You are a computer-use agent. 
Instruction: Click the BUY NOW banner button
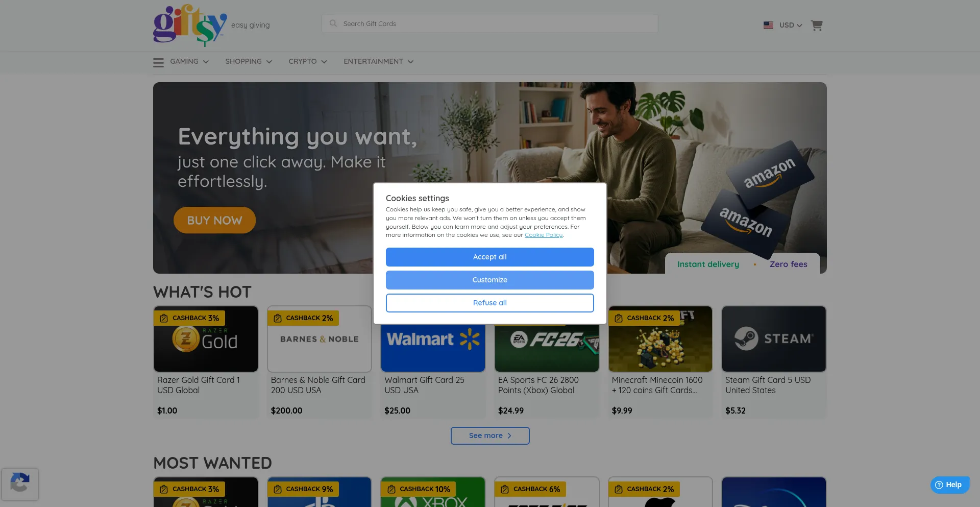coord(214,220)
